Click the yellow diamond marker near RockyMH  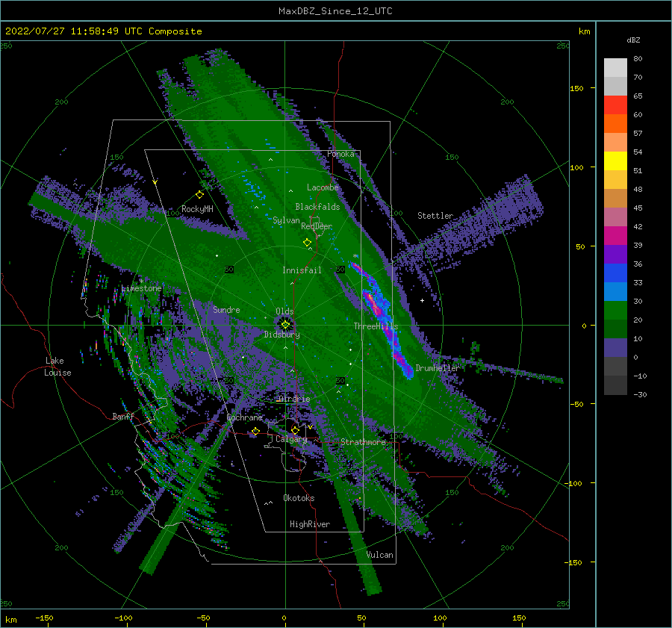click(199, 195)
